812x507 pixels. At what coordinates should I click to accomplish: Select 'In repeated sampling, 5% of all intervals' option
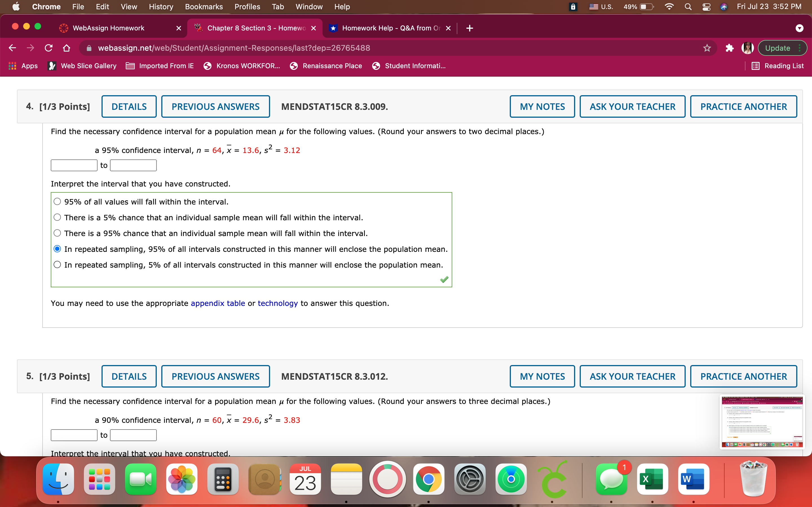click(x=57, y=264)
